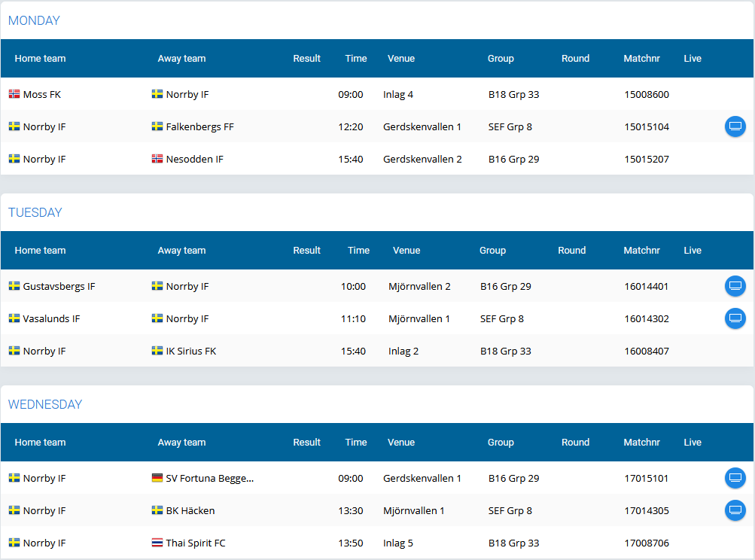Open group SEF Grp 8 in Wednesday table
This screenshot has height=560, width=755.
coord(510,510)
